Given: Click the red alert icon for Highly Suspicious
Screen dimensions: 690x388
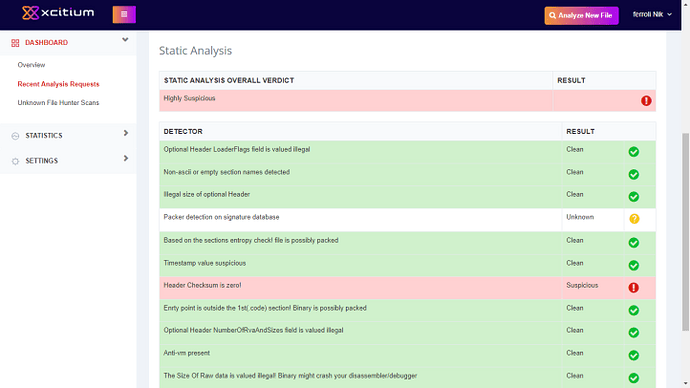Looking at the screenshot, I should 646,101.
